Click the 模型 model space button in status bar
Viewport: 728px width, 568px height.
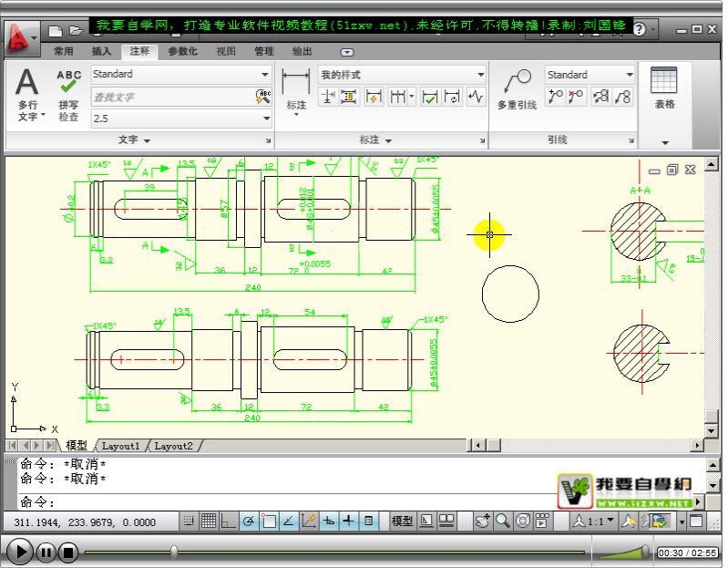pyautogui.click(x=402, y=522)
